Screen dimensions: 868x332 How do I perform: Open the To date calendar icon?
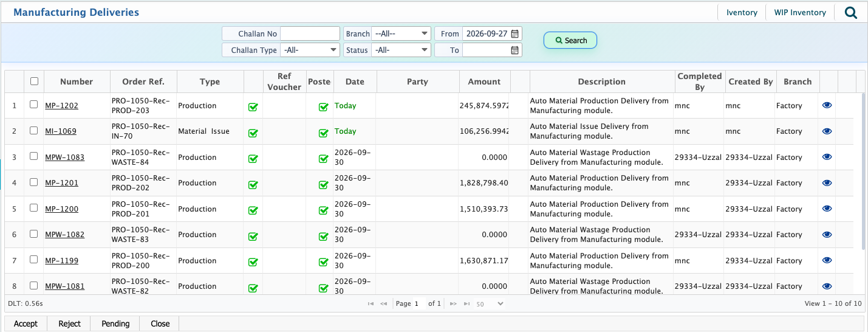pyautogui.click(x=515, y=50)
